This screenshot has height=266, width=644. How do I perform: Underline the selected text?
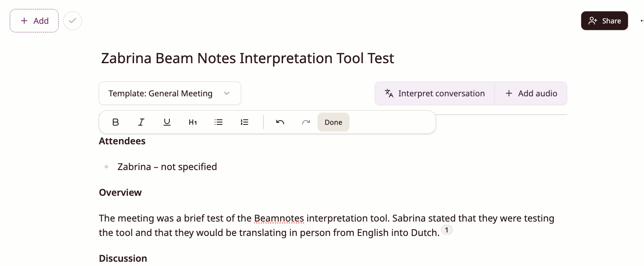coord(167,122)
